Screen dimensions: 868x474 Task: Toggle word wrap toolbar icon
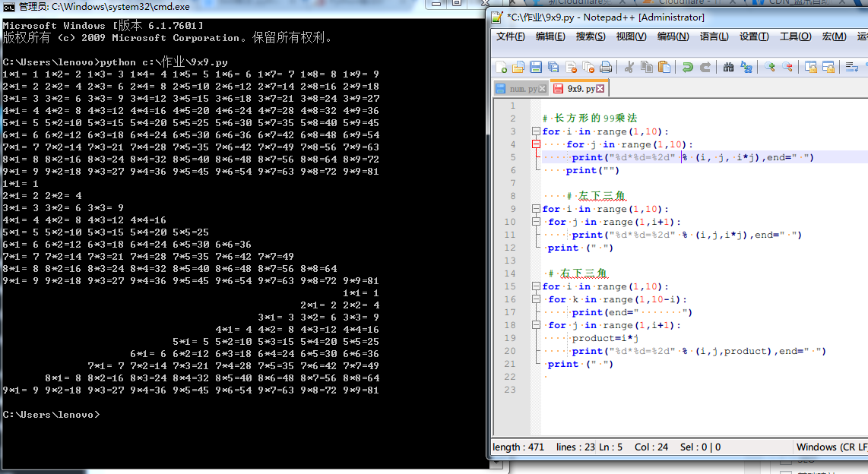[x=851, y=68]
